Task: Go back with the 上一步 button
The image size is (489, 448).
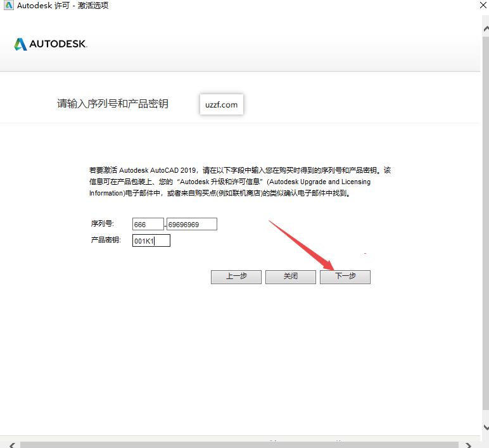Action: [236, 277]
